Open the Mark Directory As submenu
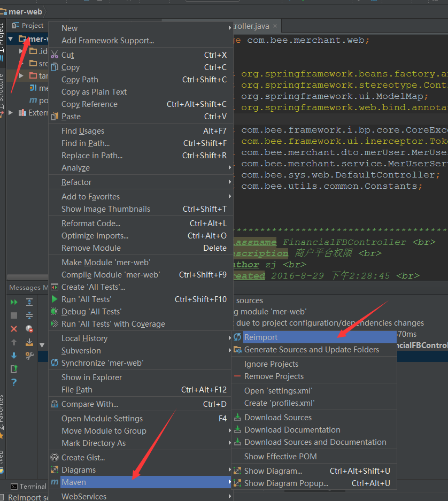The image size is (448, 501). 141,443
